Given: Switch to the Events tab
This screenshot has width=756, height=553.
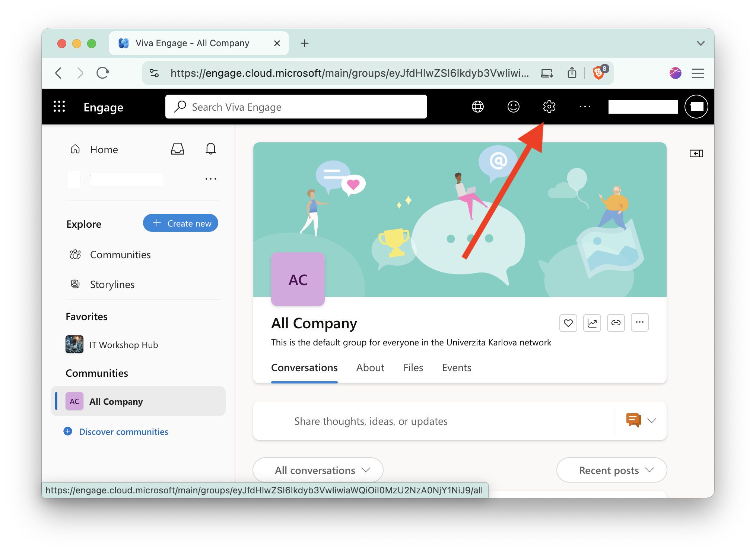Looking at the screenshot, I should tap(457, 368).
